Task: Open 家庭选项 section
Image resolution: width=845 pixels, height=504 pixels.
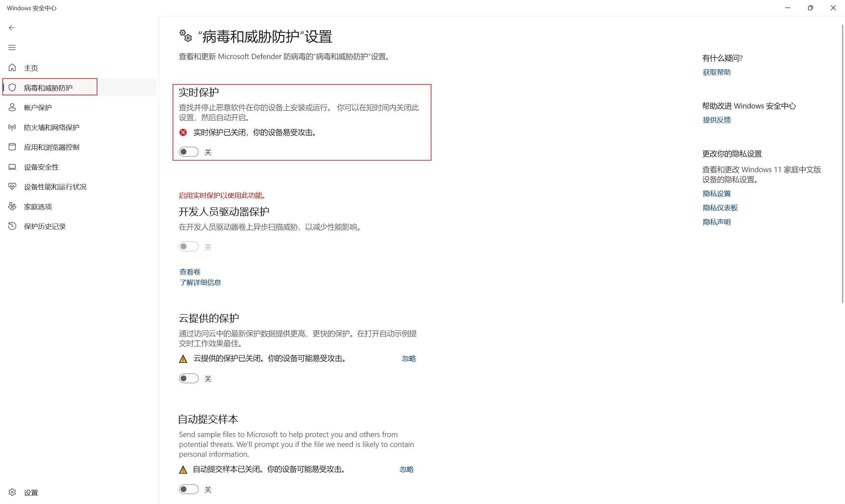Action: click(80, 206)
